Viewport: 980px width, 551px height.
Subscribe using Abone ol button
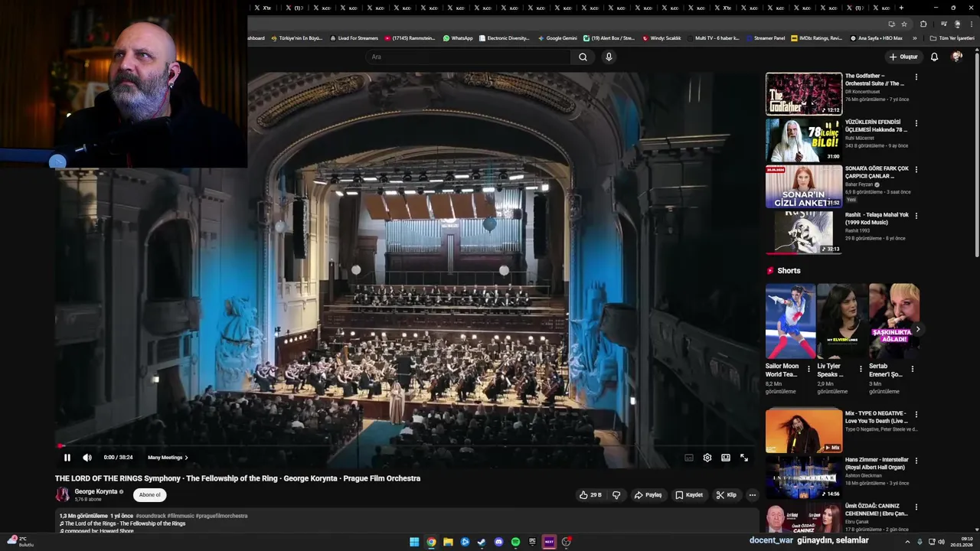pyautogui.click(x=150, y=495)
